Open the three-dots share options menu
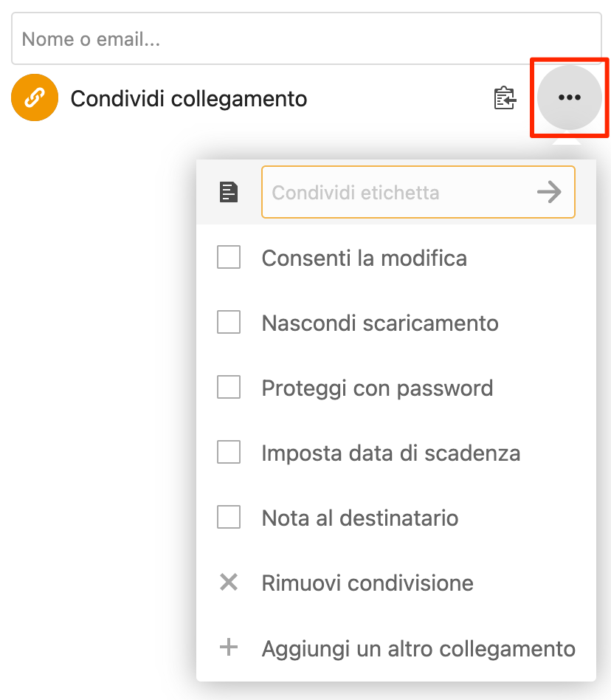The width and height of the screenshot is (611, 700). tap(570, 97)
